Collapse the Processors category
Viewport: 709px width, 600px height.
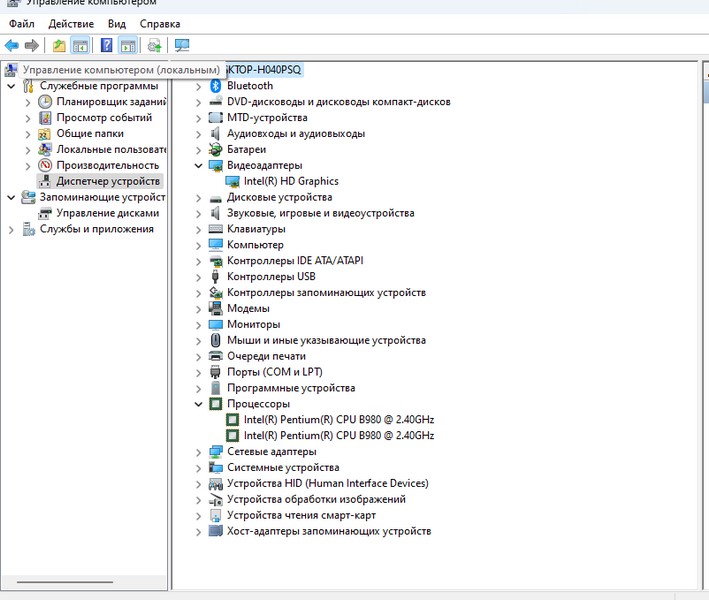[x=199, y=404]
